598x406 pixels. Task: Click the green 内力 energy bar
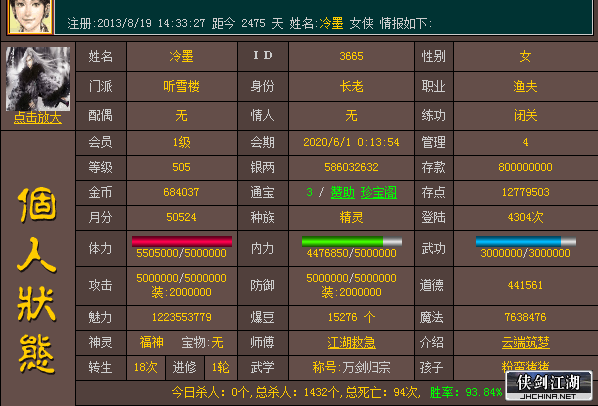[x=352, y=241]
